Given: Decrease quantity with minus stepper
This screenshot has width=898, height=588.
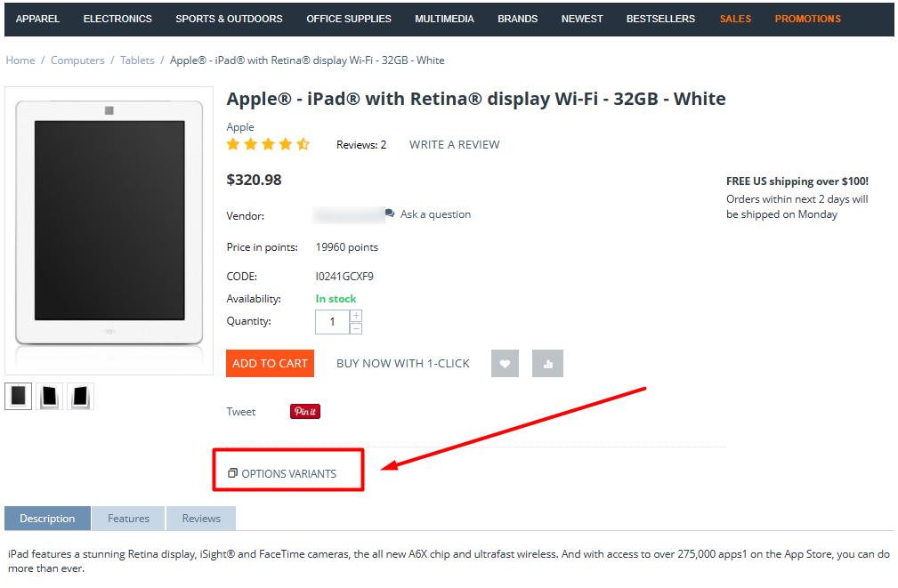Looking at the screenshot, I should pyautogui.click(x=356, y=328).
